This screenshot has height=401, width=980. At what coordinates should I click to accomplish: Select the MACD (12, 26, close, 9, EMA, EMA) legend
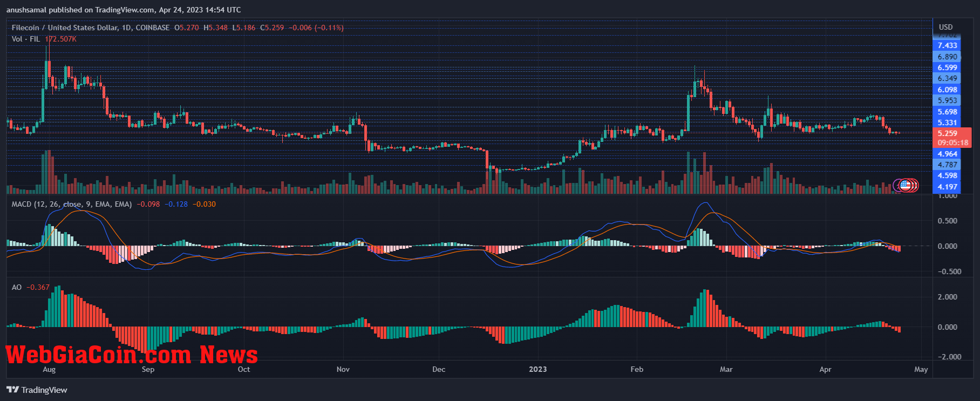pyautogui.click(x=72, y=204)
